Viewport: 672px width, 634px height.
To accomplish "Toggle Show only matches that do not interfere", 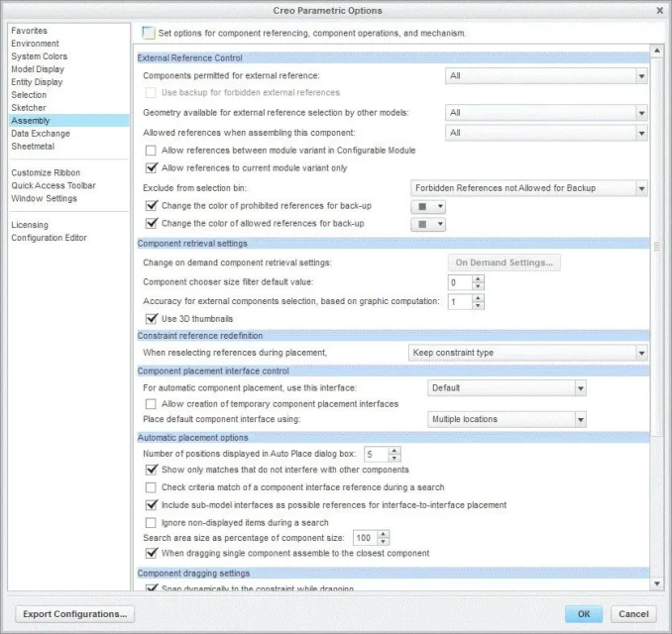I will point(151,470).
